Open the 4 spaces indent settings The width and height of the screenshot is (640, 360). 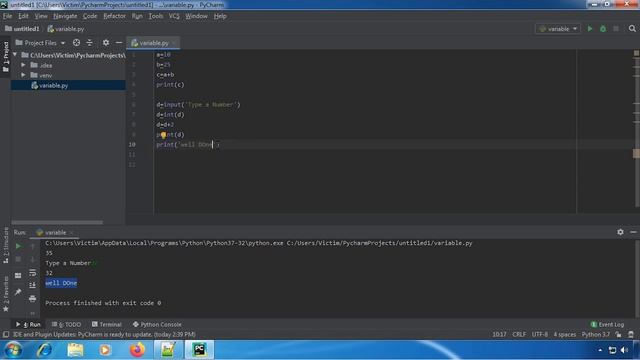(564, 334)
